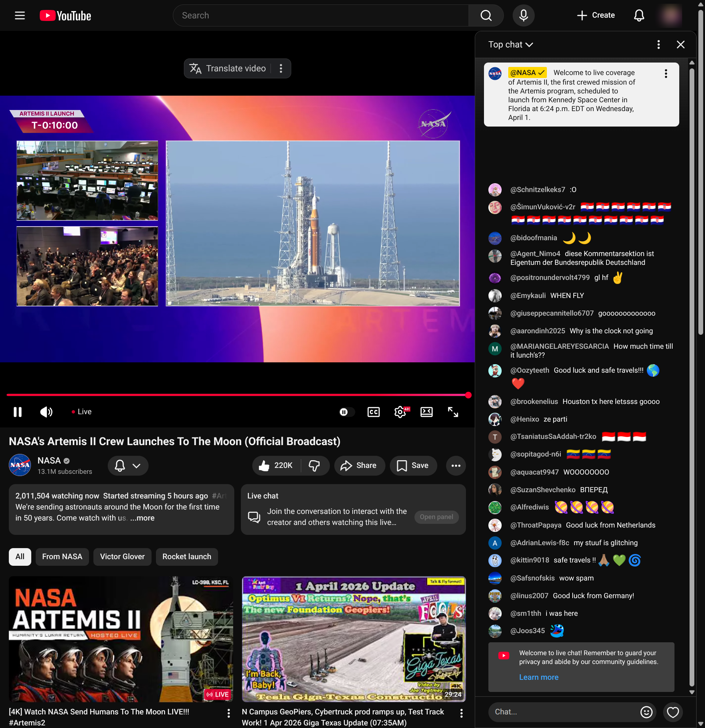Click @linus2007 'Good luck from Germany!' message
The width and height of the screenshot is (705, 728).
pos(593,596)
